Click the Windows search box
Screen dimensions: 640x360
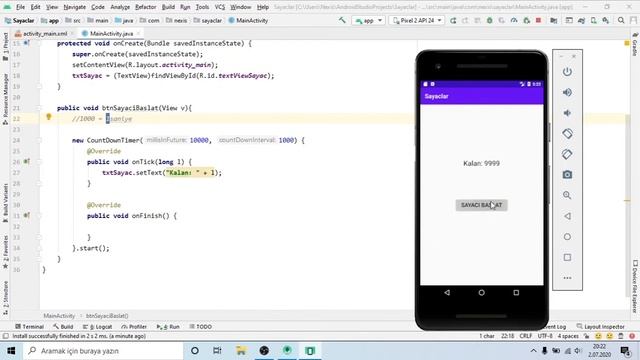[x=103, y=351]
